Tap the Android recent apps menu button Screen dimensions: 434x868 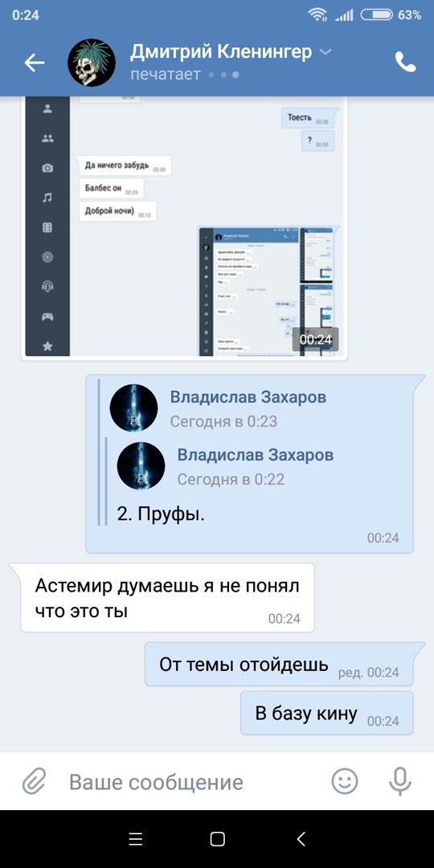(x=136, y=839)
